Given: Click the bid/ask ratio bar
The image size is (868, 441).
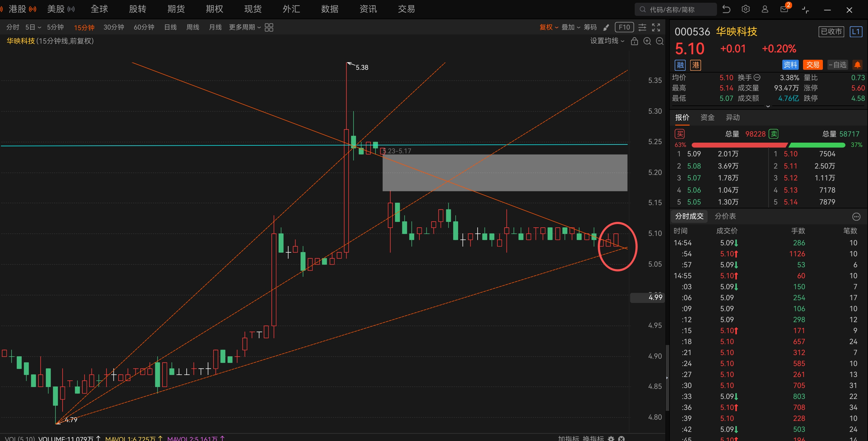Looking at the screenshot, I should pos(768,145).
